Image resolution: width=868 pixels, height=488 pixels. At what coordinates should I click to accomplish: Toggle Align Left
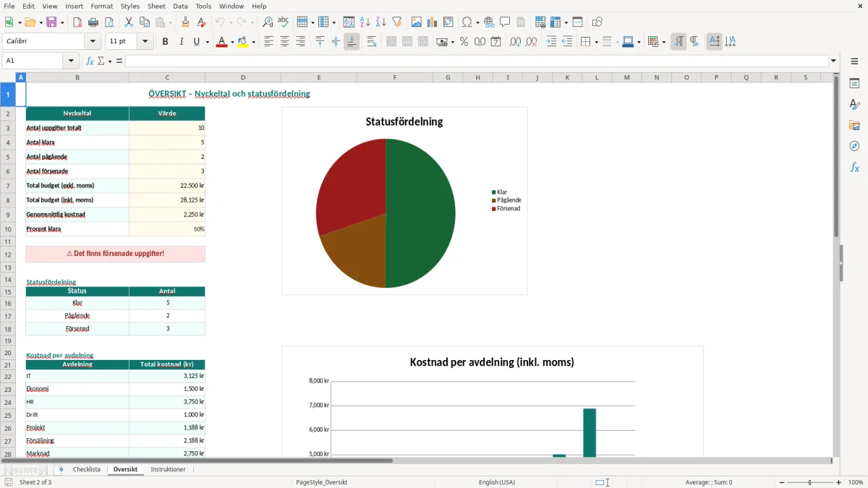(268, 42)
